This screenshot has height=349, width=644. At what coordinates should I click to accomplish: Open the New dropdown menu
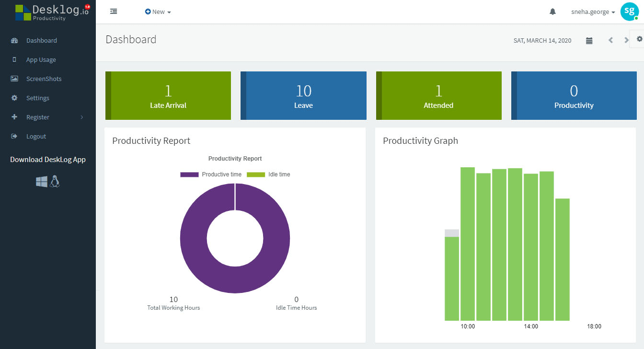(158, 12)
